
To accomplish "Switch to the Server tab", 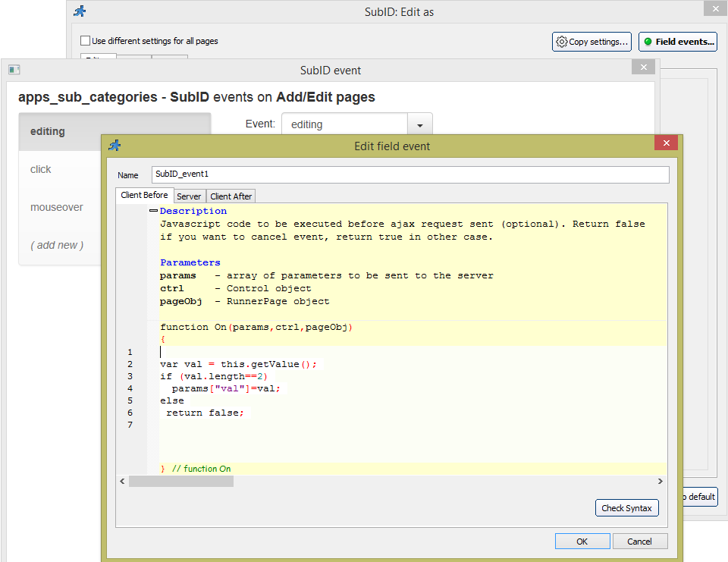I will tap(189, 195).
